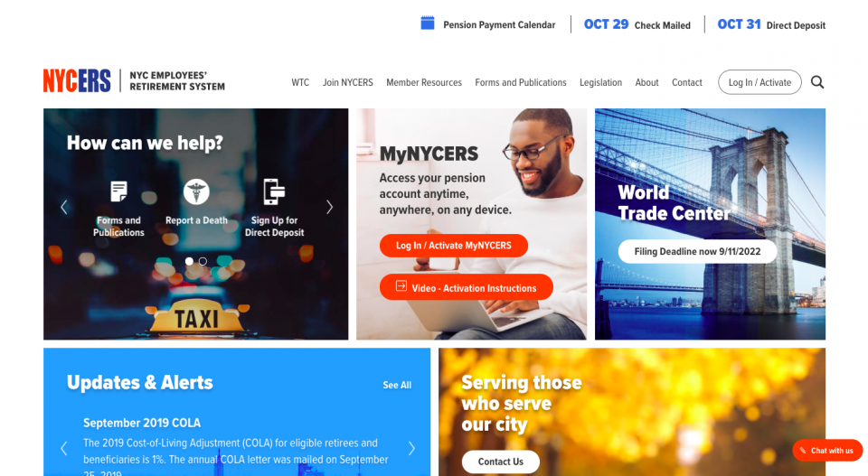Go back in Updates & Alerts left arrow

point(63,448)
